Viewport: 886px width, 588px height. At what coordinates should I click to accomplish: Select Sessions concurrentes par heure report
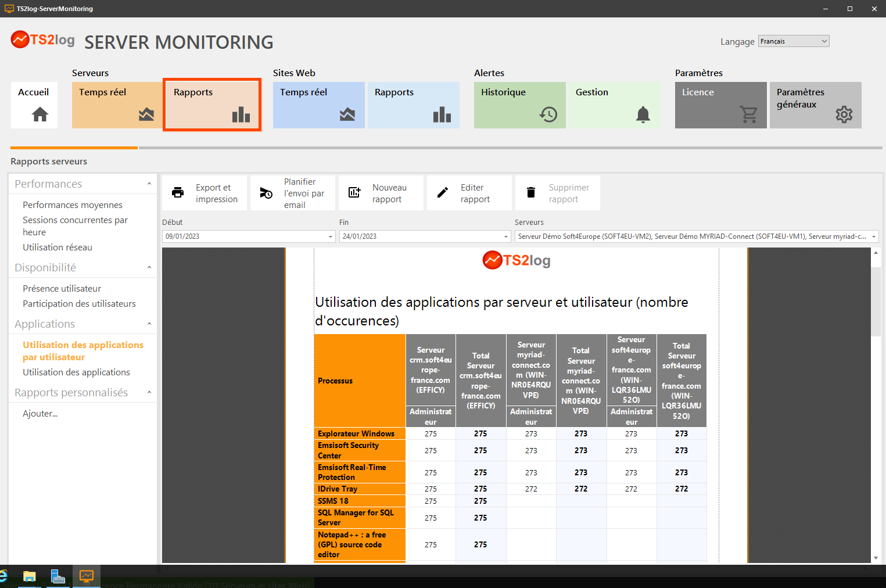[76, 226]
